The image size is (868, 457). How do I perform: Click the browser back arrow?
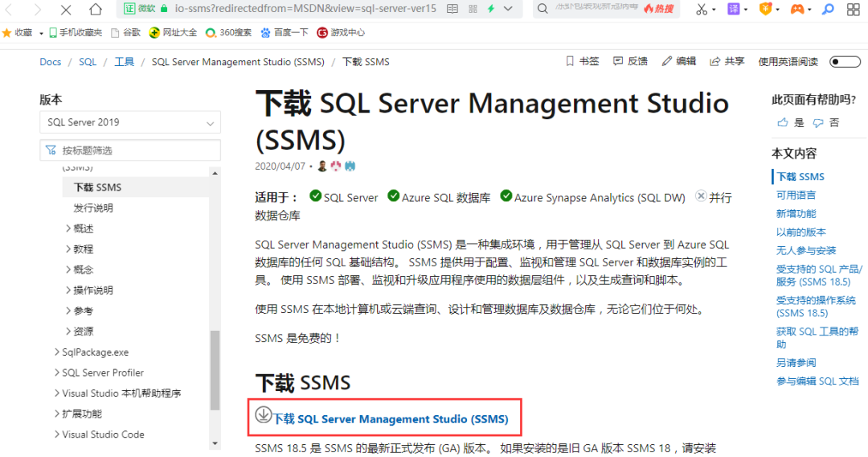click(9, 10)
